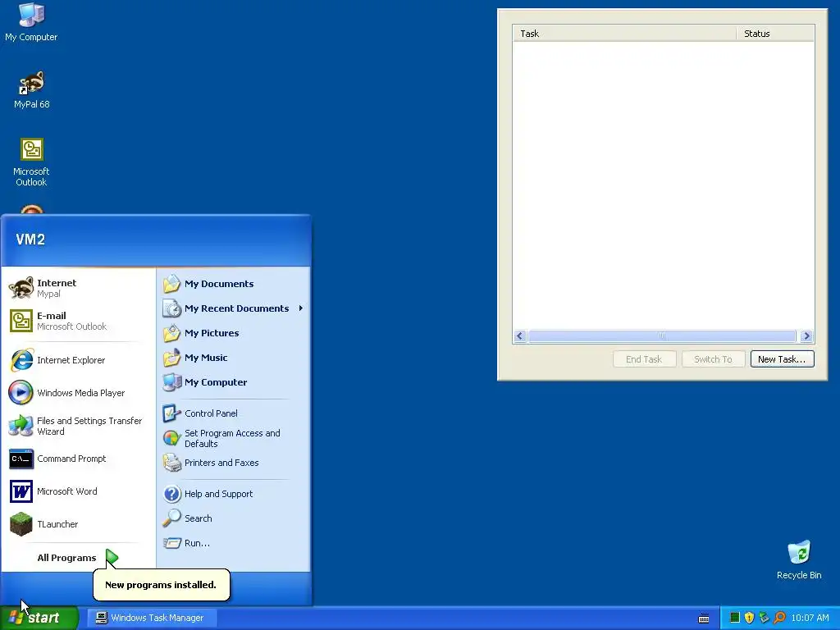Launch Windows Media Player from Start menu

click(78, 393)
